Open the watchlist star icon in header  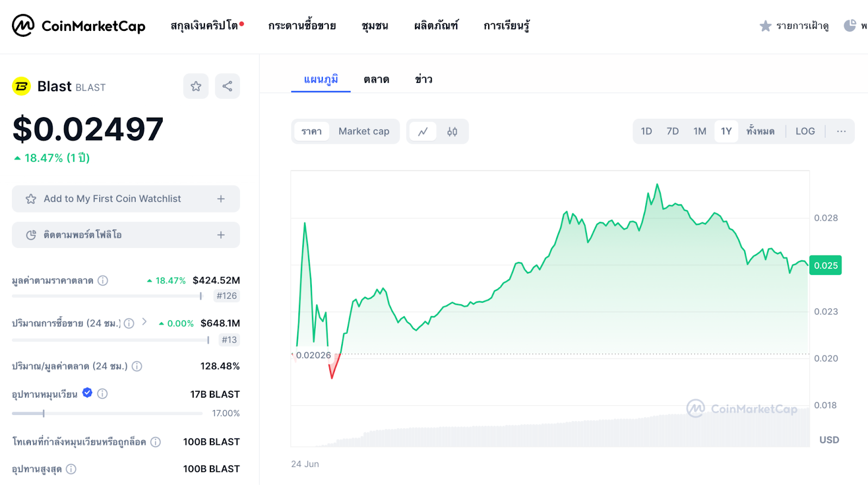tap(765, 26)
